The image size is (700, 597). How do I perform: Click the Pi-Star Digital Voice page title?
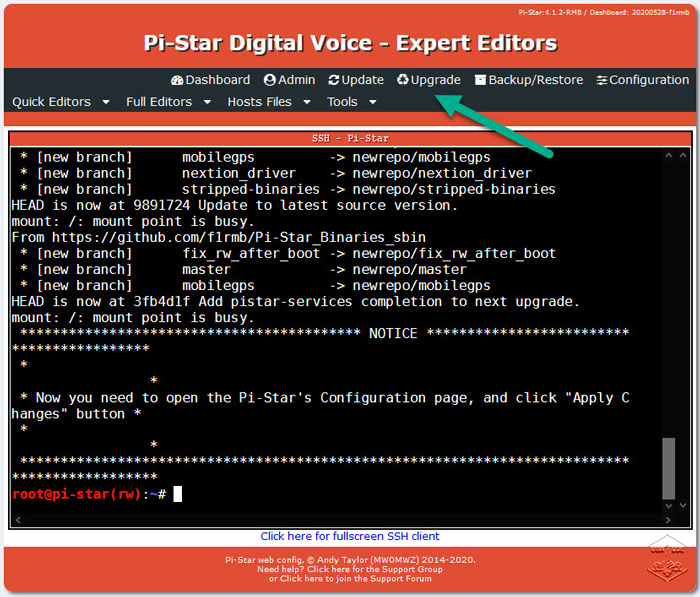[350, 43]
